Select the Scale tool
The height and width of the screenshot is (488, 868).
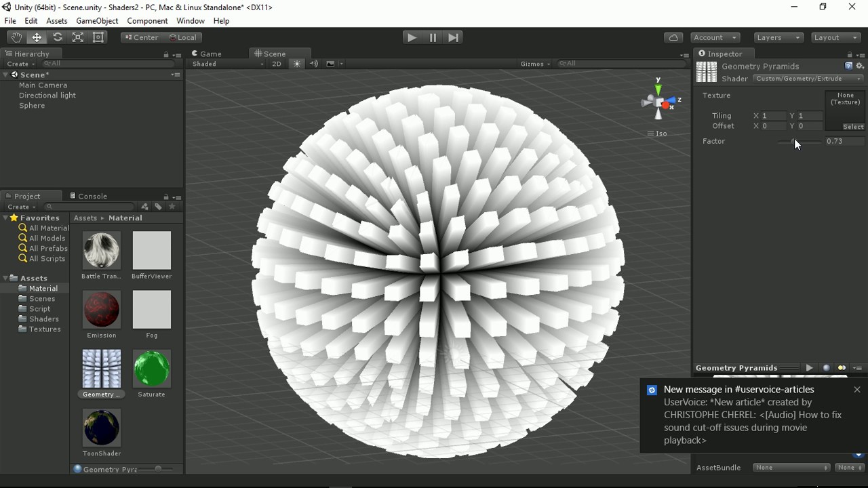tap(77, 37)
